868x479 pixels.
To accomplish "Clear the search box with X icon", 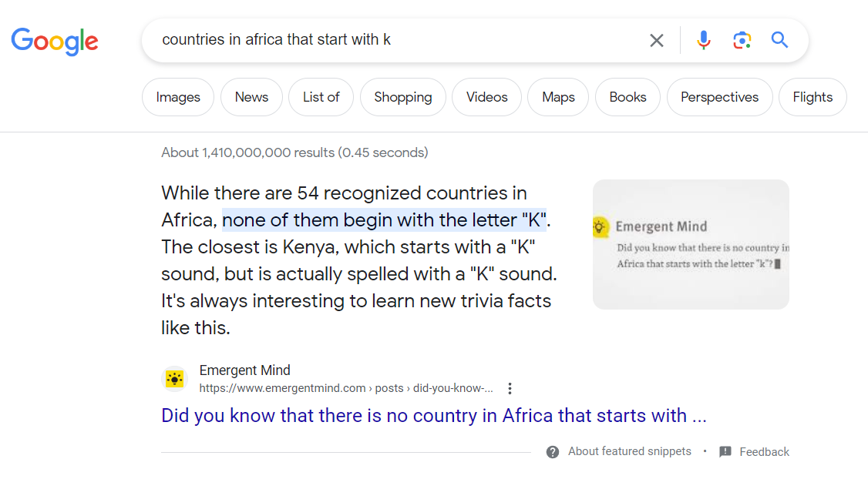I will tap(657, 40).
